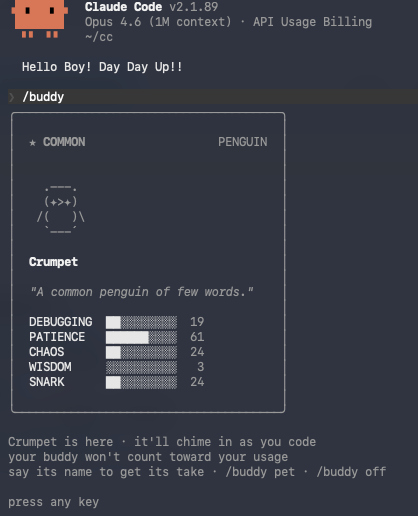418x516 pixels.
Task: Click the COMMON rarity label
Action: coord(64,142)
